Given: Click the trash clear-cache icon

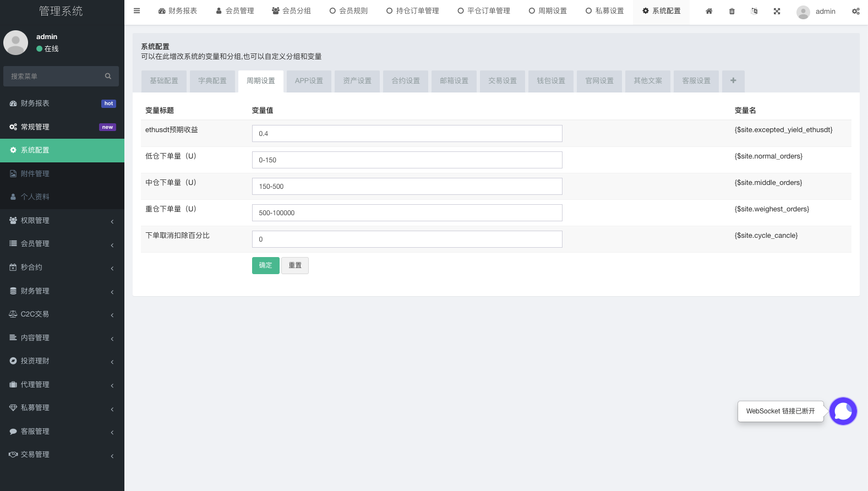Looking at the screenshot, I should pyautogui.click(x=731, y=11).
